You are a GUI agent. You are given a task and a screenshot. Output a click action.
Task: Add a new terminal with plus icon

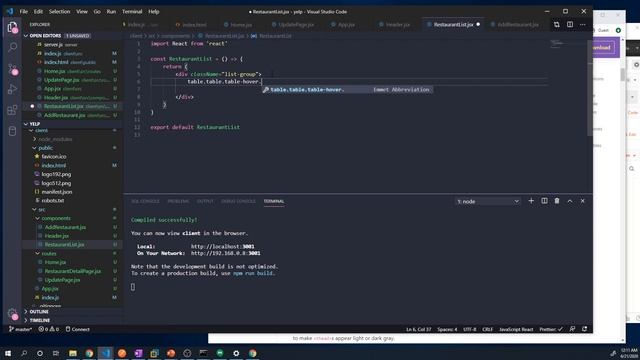click(531, 201)
